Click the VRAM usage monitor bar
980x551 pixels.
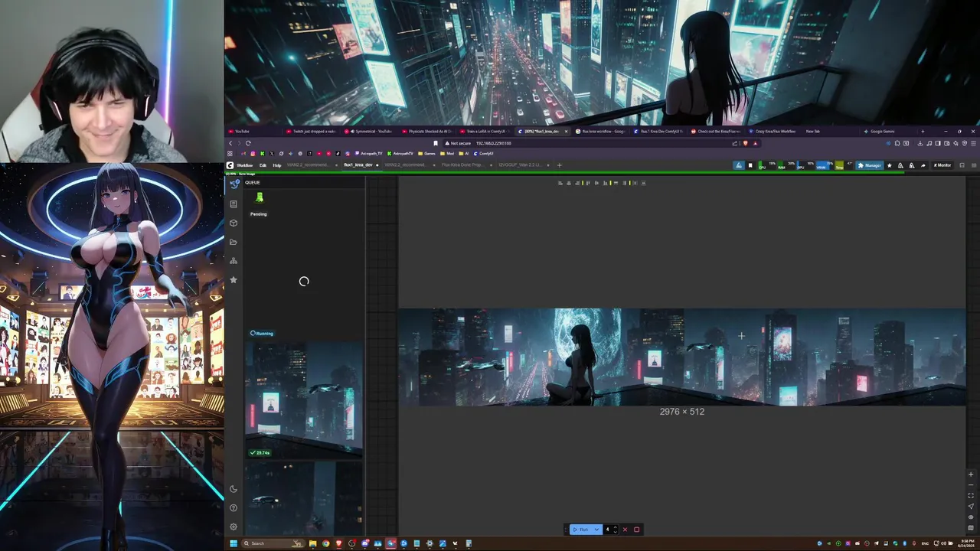824,165
